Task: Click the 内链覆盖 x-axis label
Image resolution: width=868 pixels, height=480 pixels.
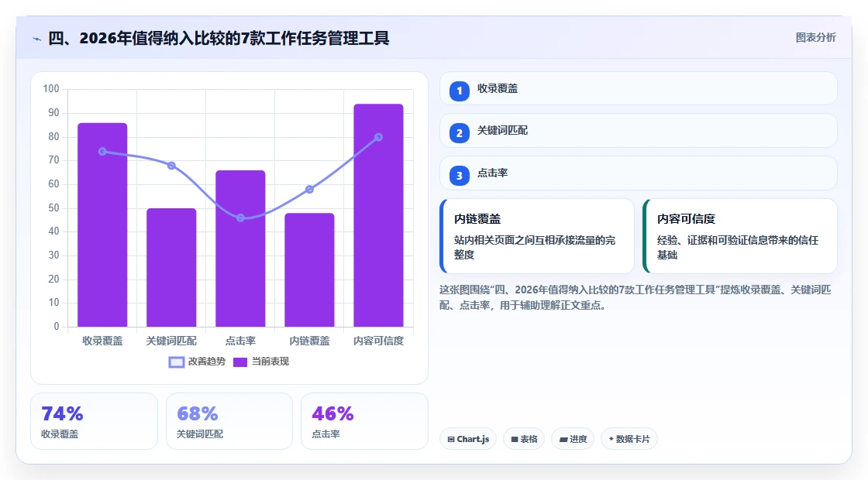Action: pyautogui.click(x=309, y=341)
